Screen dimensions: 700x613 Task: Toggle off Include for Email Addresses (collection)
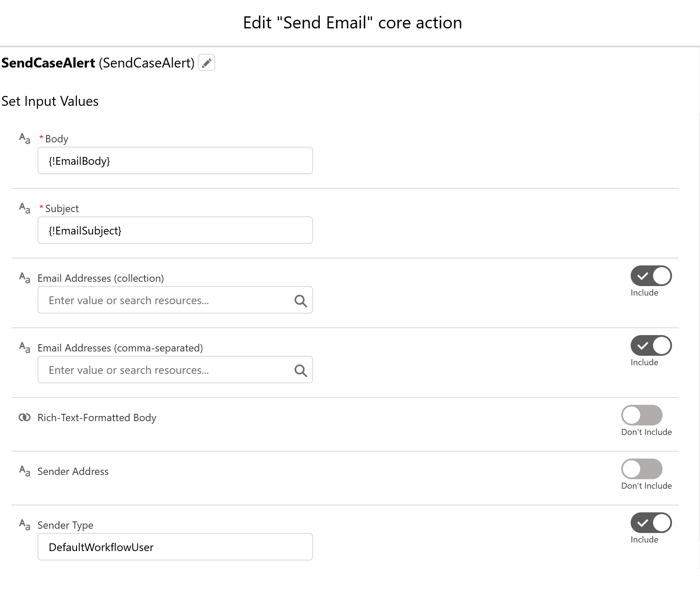coord(651,276)
